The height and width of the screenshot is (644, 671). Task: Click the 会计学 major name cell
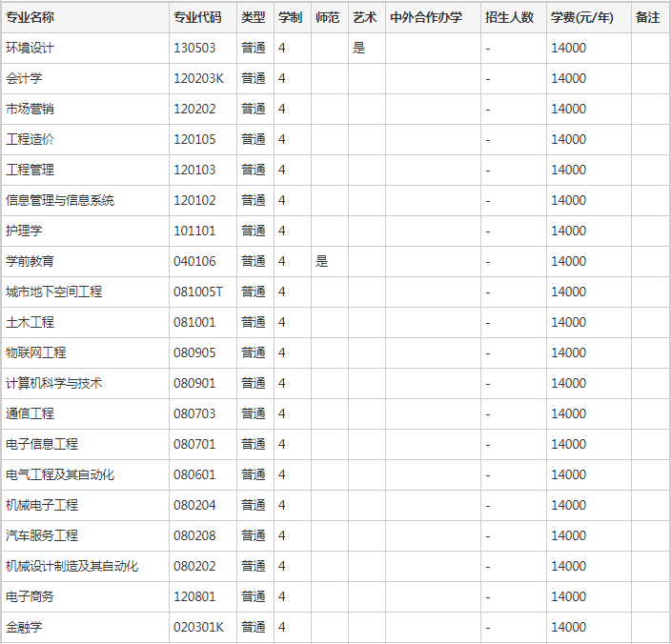24,78
